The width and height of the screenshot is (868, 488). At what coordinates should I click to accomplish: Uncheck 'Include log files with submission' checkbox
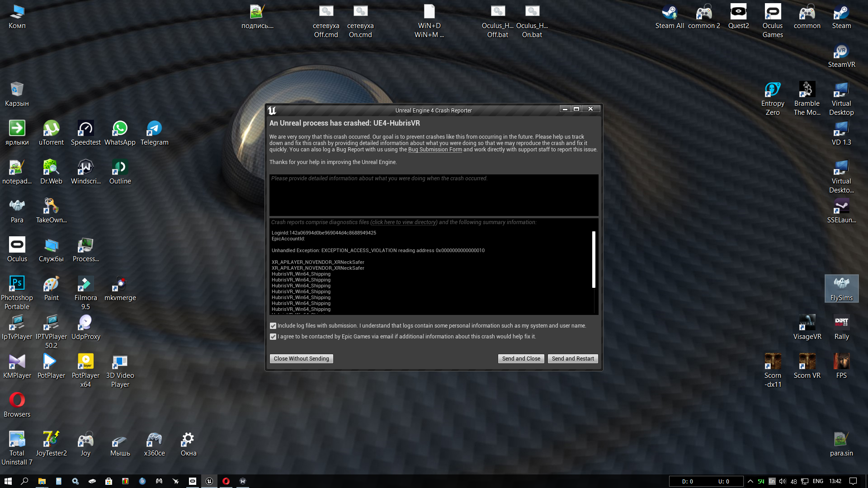[x=273, y=326]
